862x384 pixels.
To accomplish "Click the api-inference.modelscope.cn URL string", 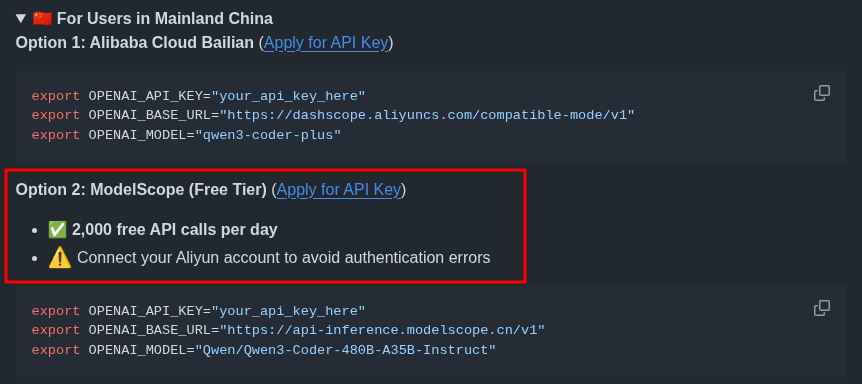I will (x=382, y=330).
